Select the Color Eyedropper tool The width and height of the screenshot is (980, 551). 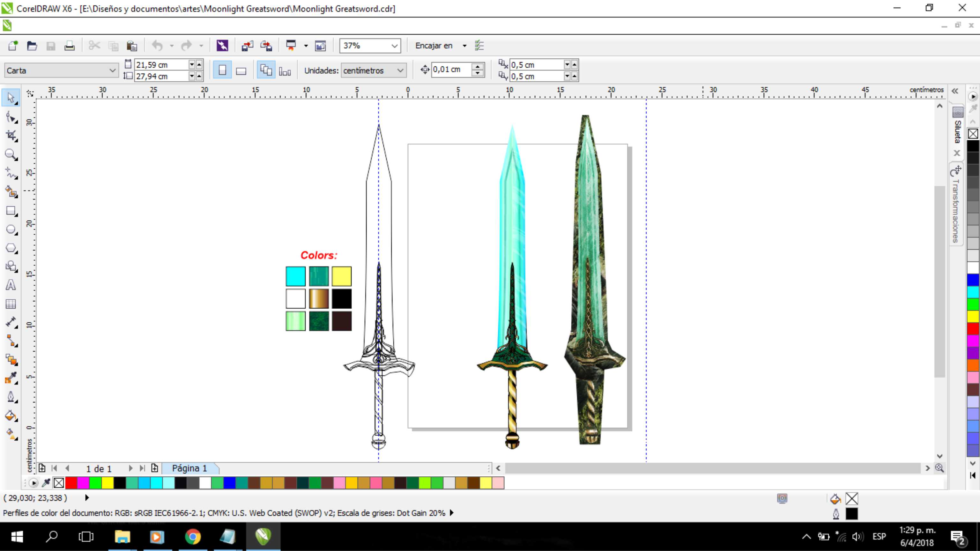click(11, 378)
